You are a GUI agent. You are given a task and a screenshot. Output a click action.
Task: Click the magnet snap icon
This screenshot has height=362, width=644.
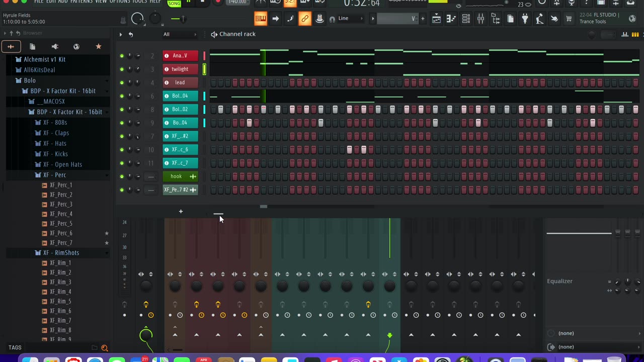[x=332, y=19]
